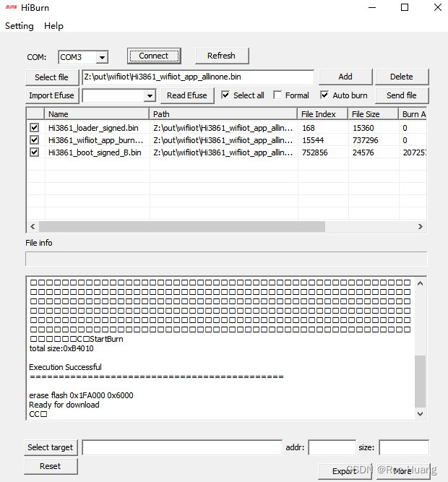
Task: Click the File Index column header
Action: (x=323, y=114)
